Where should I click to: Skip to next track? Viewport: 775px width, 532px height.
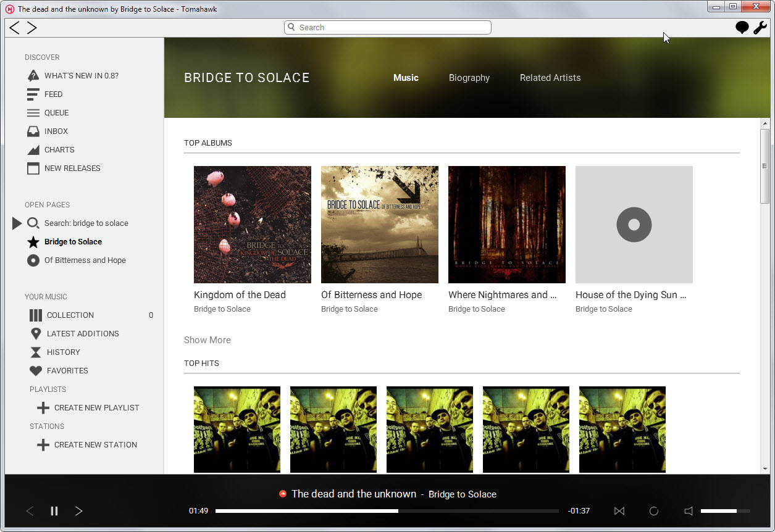78,511
